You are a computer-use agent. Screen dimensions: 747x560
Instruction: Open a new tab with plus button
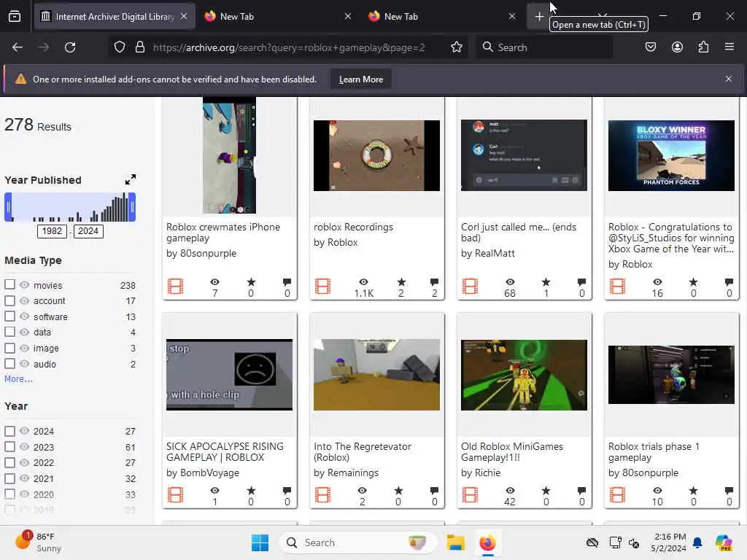pos(539,17)
